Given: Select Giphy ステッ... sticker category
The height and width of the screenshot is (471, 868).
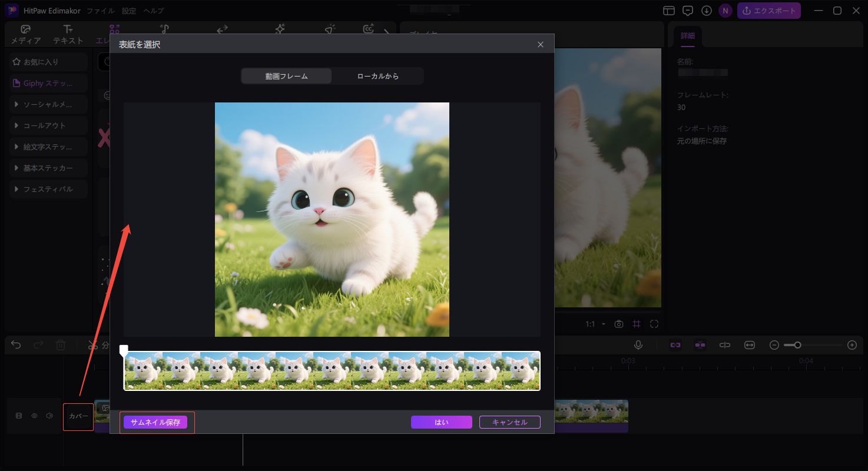Looking at the screenshot, I should (48, 83).
